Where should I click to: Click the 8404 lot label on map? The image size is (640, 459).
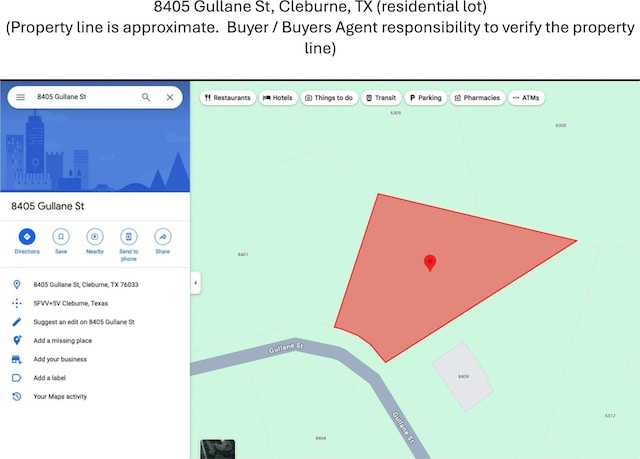point(321,438)
